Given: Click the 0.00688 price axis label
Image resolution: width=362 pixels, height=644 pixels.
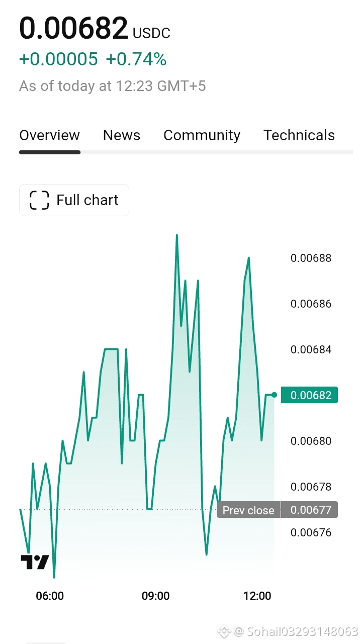Looking at the screenshot, I should click(311, 258).
